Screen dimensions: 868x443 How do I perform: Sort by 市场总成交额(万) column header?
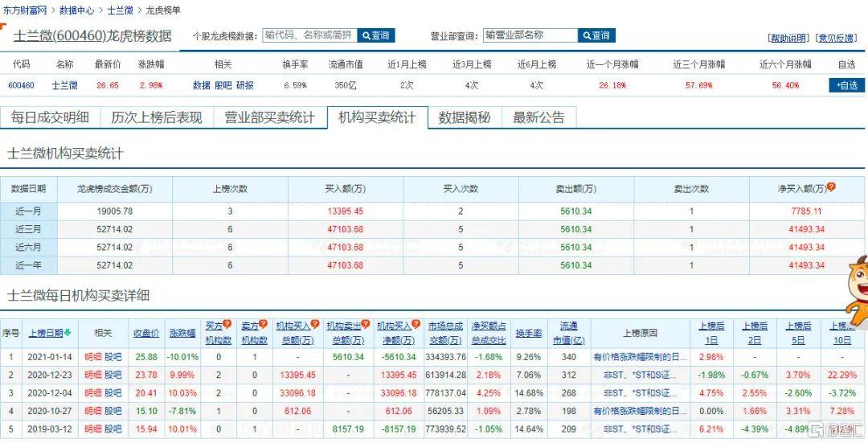(x=445, y=333)
